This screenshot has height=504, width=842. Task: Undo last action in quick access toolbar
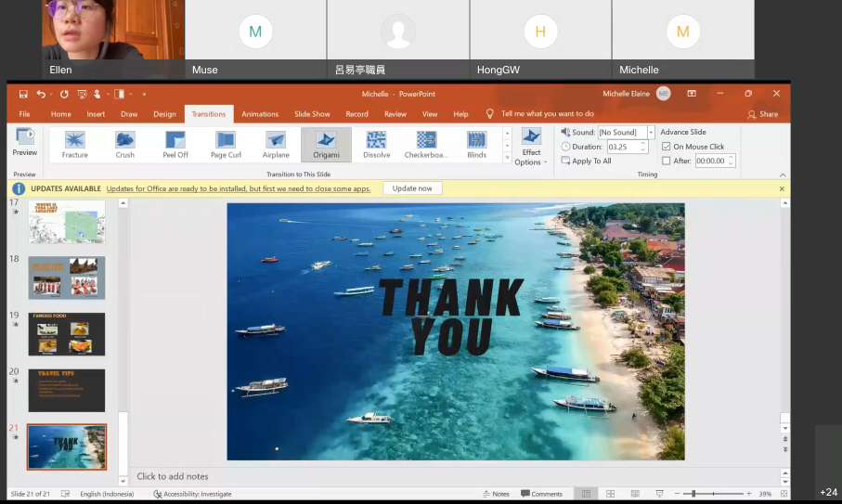coord(41,94)
